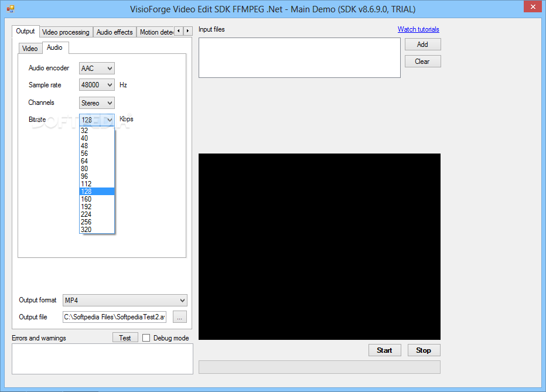This screenshot has width=546, height=392.
Task: Open the Audio encoder dropdown
Action: 97,68
